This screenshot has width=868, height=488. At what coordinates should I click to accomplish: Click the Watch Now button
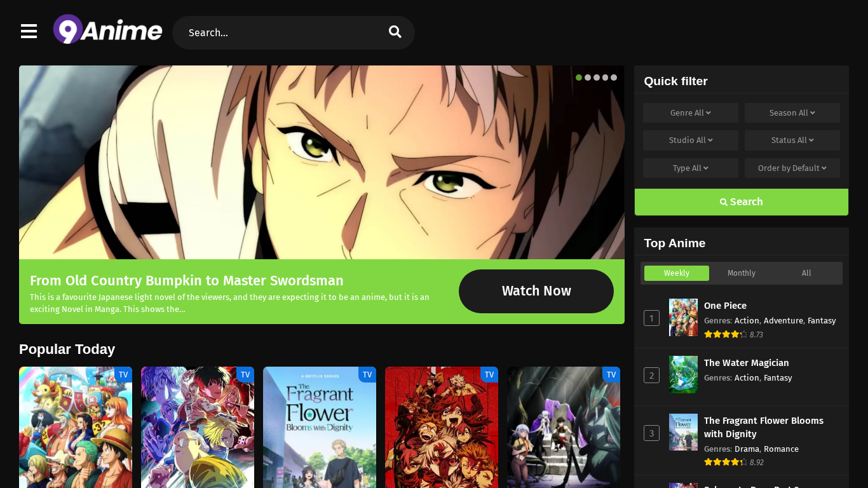pos(536,291)
